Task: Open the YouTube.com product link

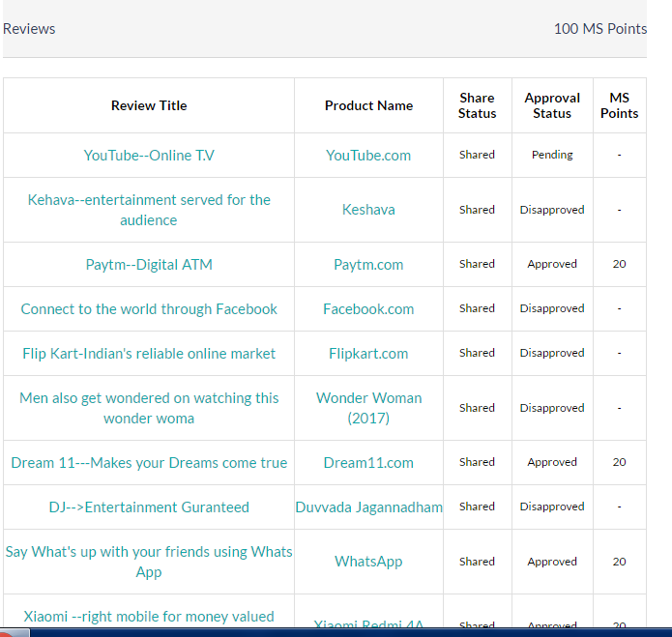Action: 368,155
